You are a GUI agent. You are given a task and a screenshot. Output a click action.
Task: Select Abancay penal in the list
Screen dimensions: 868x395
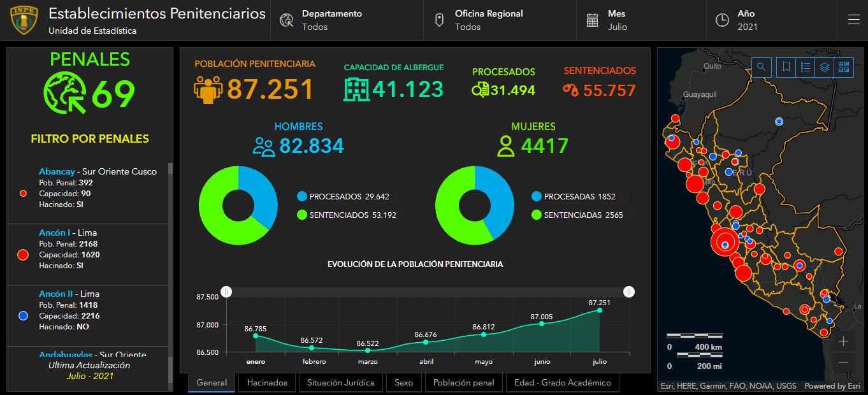click(87, 193)
